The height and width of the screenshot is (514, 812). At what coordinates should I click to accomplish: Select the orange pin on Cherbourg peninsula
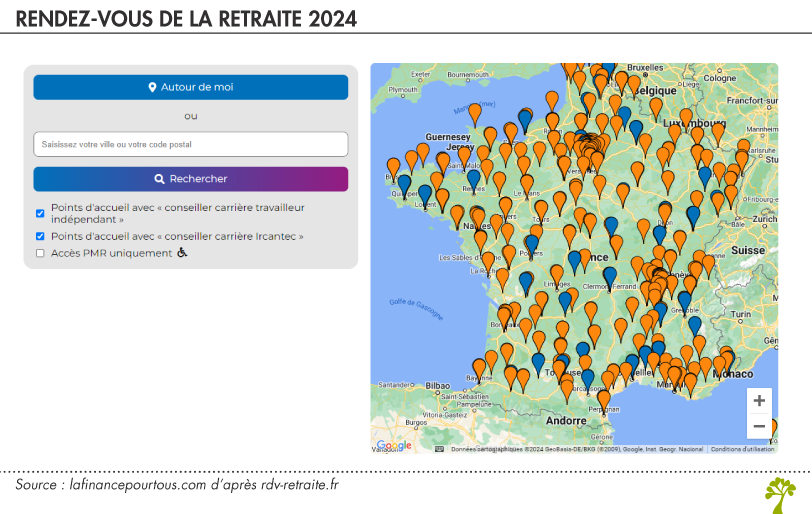pos(475,114)
